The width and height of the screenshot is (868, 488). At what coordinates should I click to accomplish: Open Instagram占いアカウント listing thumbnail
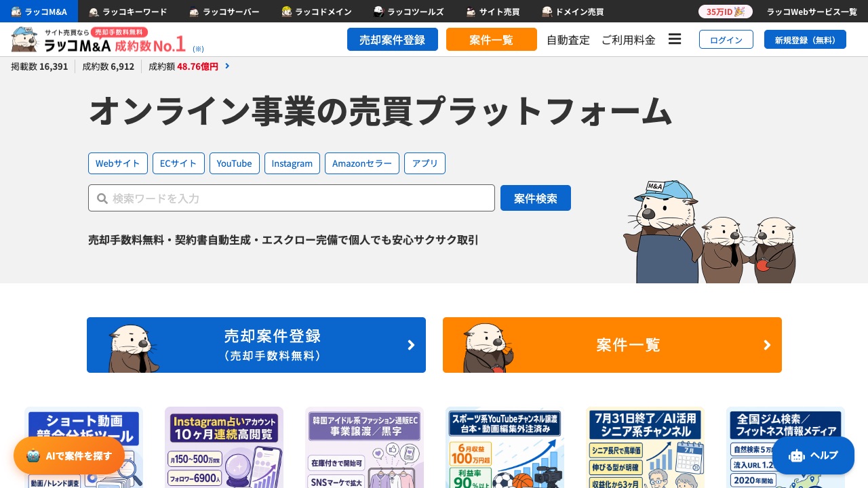(x=224, y=447)
